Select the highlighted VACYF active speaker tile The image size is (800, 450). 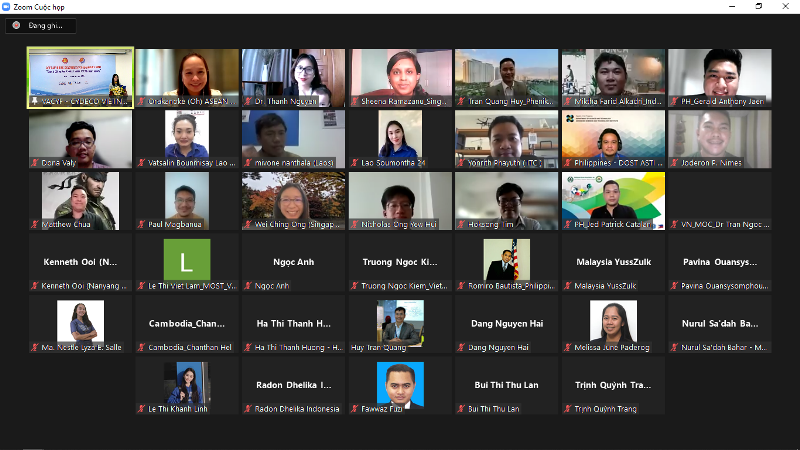(80, 78)
